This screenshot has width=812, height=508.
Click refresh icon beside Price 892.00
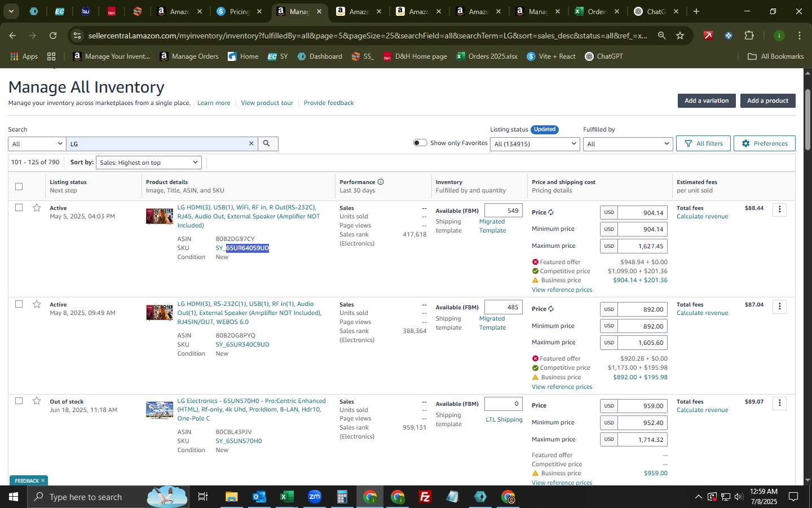551,309
